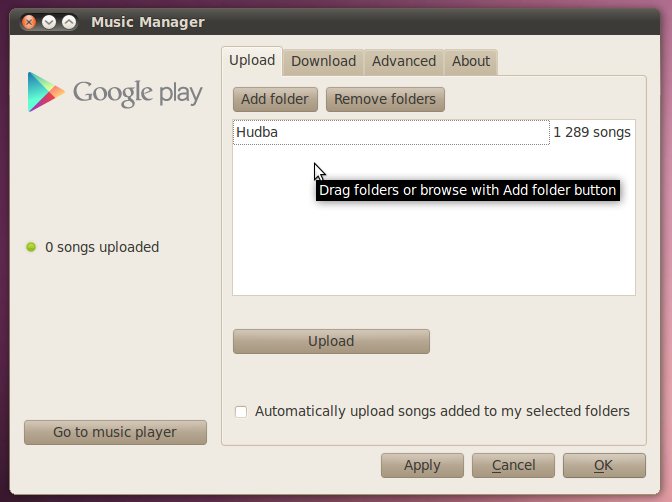This screenshot has height=502, width=672.
Task: Apply the current settings
Action: (x=422, y=465)
